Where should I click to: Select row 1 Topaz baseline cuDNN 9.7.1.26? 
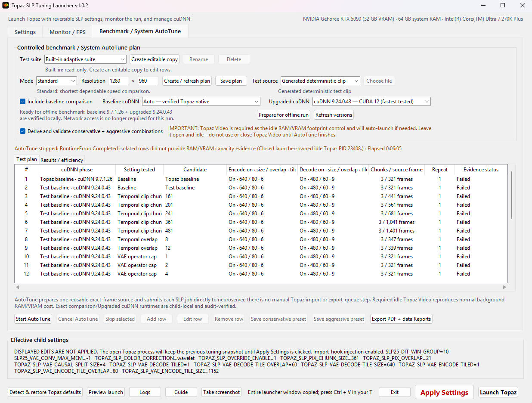(261, 179)
